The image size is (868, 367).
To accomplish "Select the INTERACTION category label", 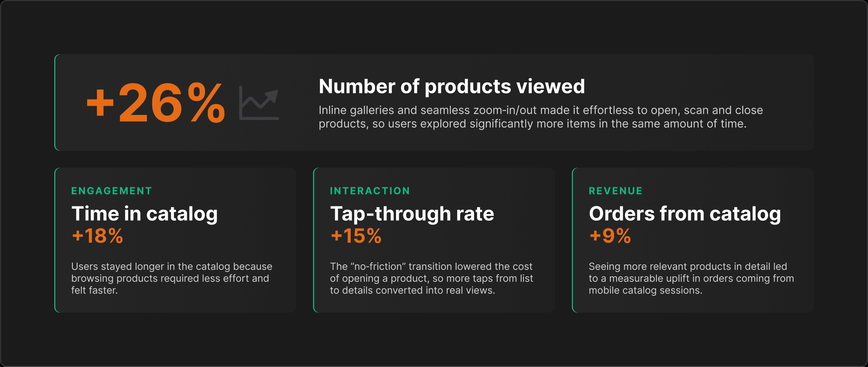I will pos(370,191).
